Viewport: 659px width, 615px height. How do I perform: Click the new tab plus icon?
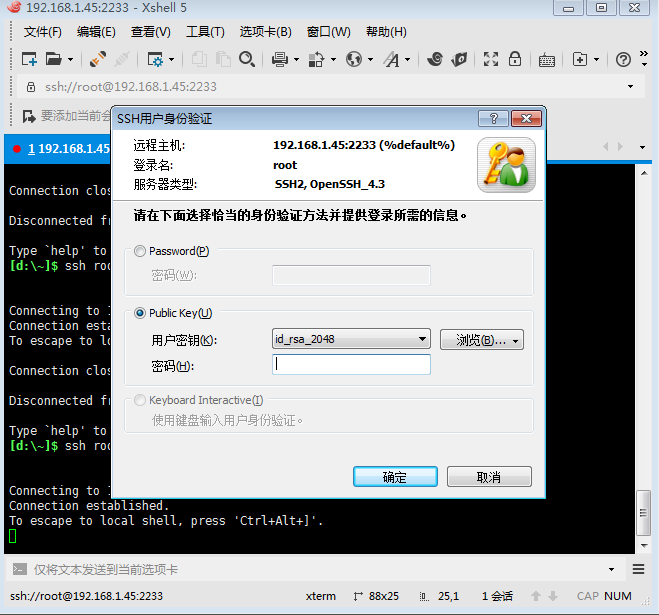point(580,59)
